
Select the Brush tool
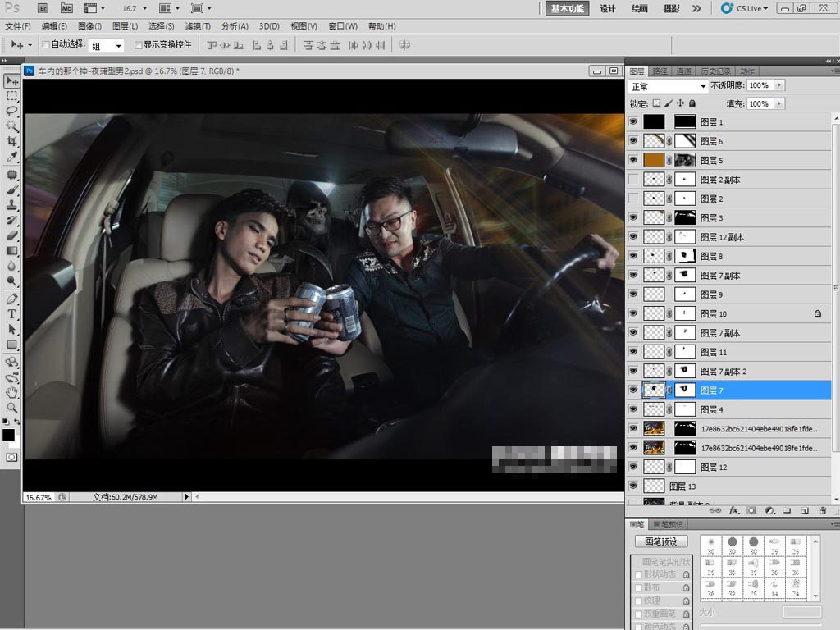pyautogui.click(x=11, y=189)
